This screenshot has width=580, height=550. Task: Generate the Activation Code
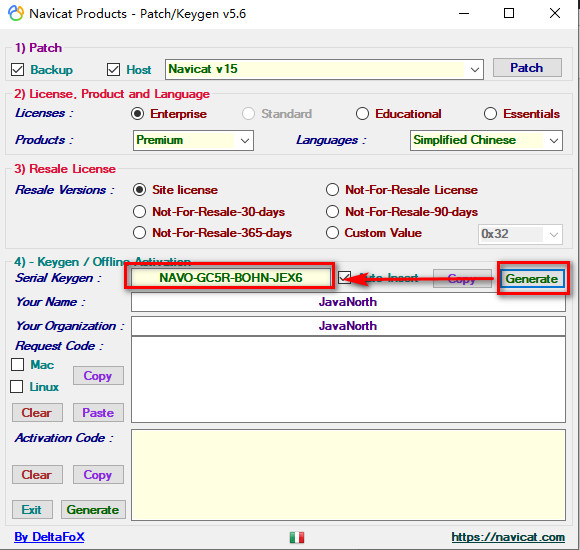(x=93, y=510)
